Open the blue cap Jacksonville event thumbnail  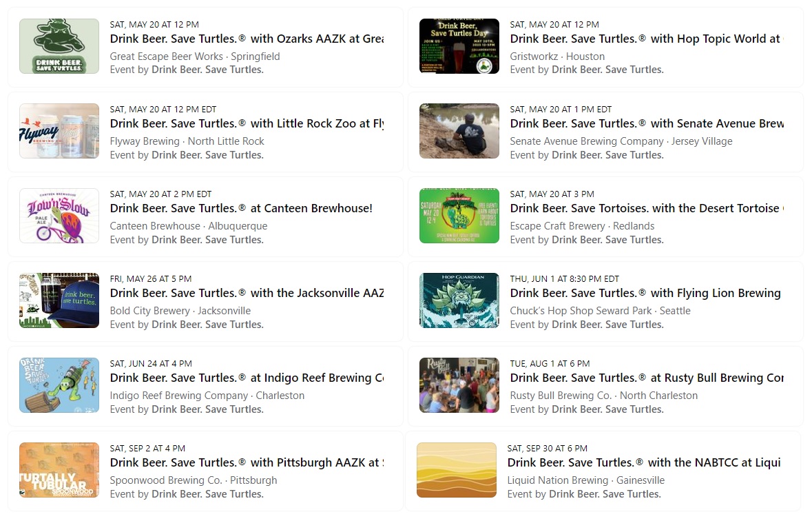[x=59, y=300]
